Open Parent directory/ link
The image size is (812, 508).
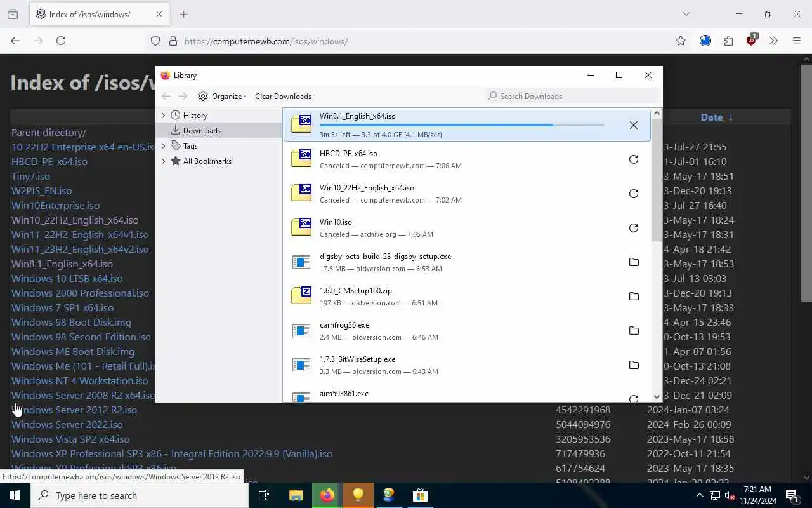coord(48,132)
